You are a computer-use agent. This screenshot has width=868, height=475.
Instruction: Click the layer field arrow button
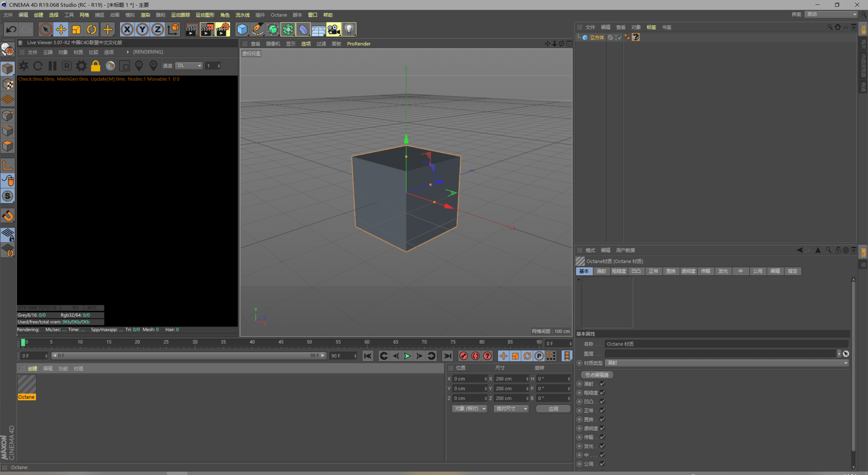pos(840,354)
